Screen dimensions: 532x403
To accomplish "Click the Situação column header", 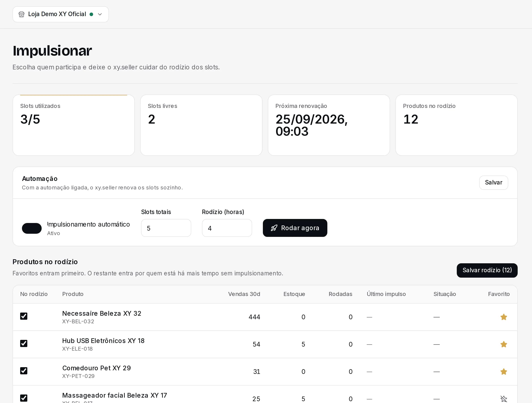I will (444, 294).
